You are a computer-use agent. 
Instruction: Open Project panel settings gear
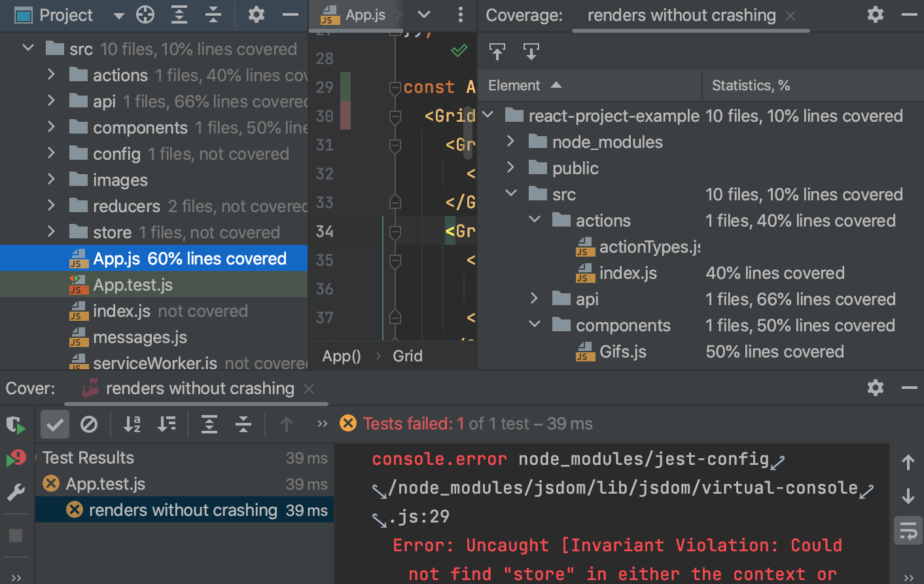(x=256, y=15)
